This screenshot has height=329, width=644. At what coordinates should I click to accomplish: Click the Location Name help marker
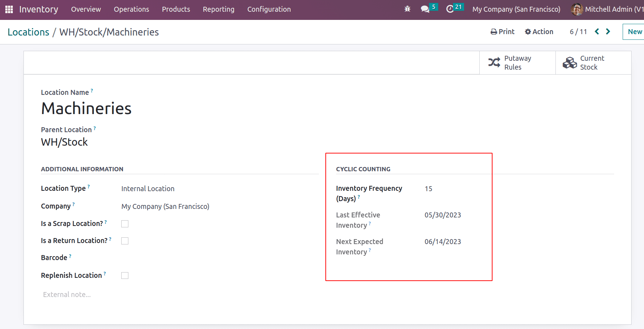click(92, 90)
